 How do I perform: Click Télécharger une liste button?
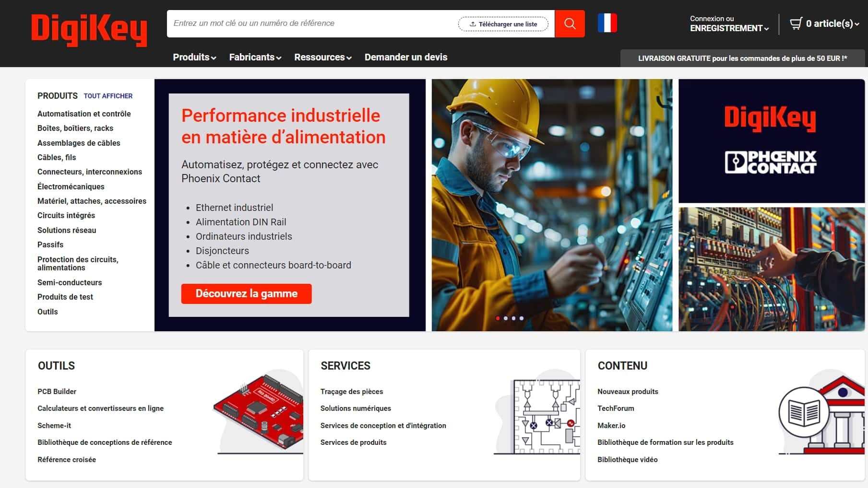point(503,24)
